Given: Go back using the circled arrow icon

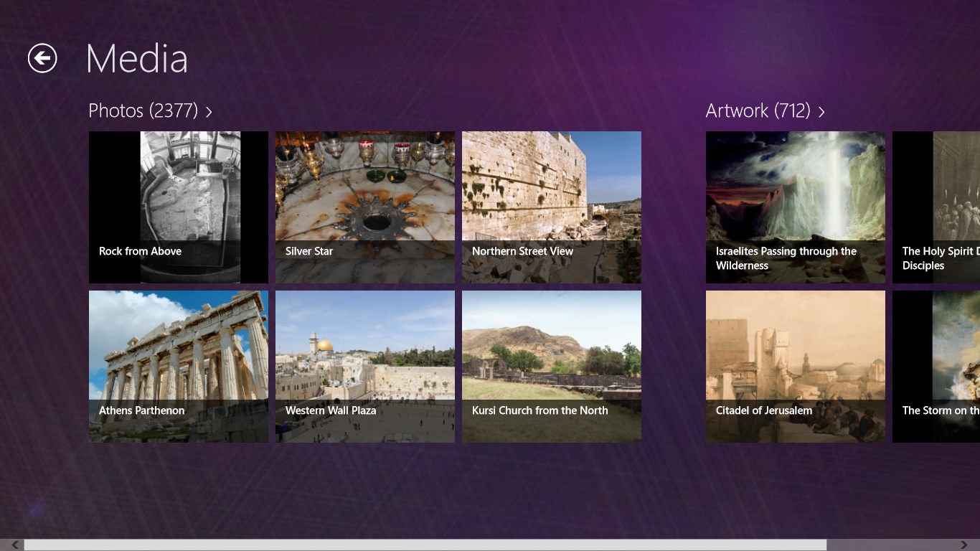Looking at the screenshot, I should [42, 58].
